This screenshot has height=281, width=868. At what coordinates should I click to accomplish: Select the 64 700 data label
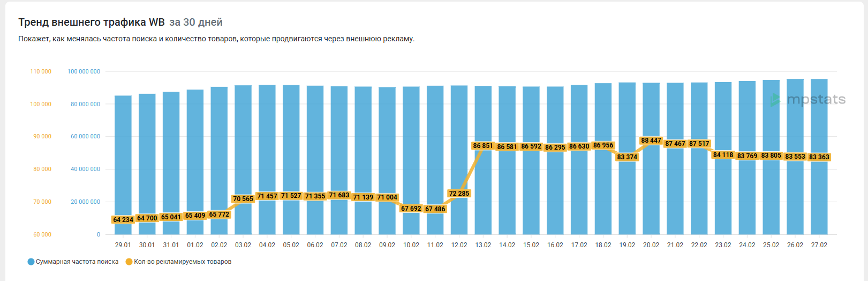(147, 218)
